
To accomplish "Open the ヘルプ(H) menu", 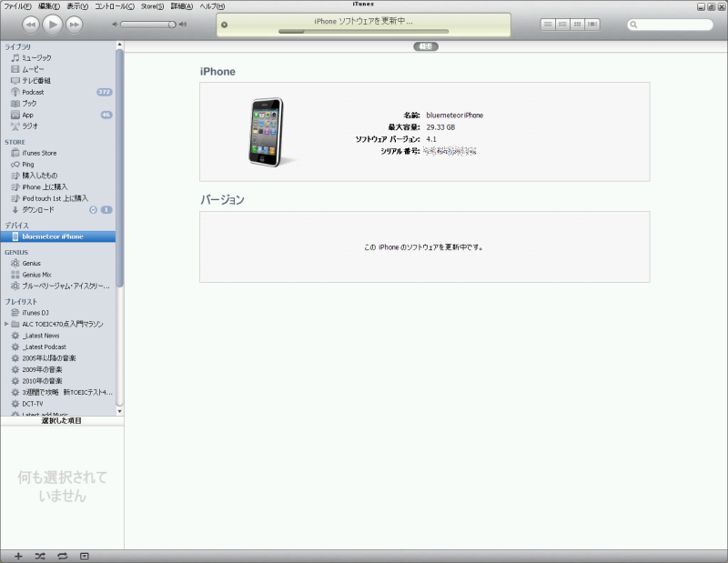I will coord(212,6).
